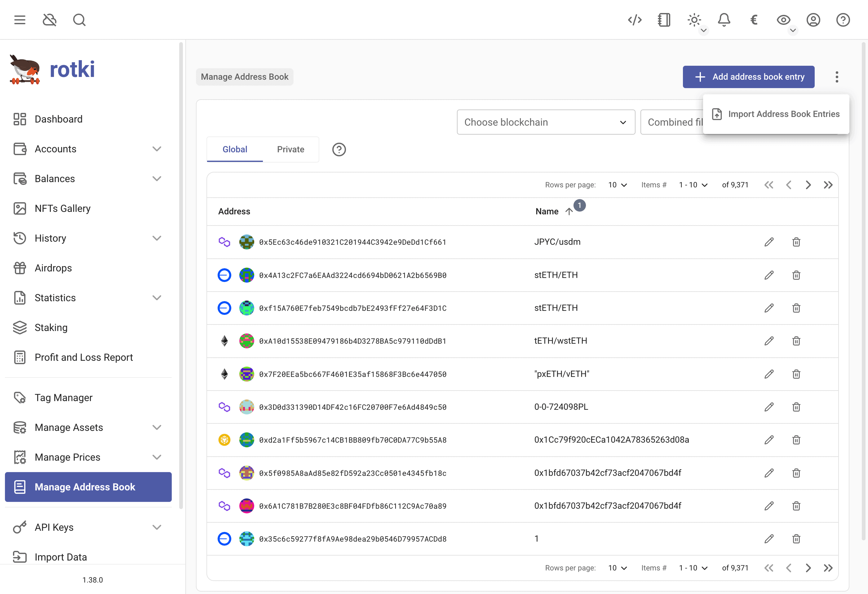The width and height of the screenshot is (868, 594).
Task: Open Profit and Loss Report
Action: click(88, 357)
